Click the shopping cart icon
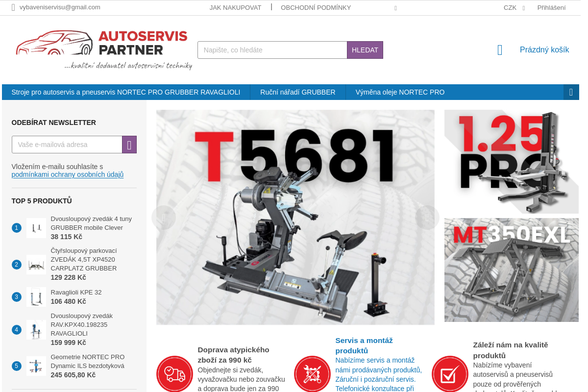The width and height of the screenshot is (588, 392). pos(499,49)
